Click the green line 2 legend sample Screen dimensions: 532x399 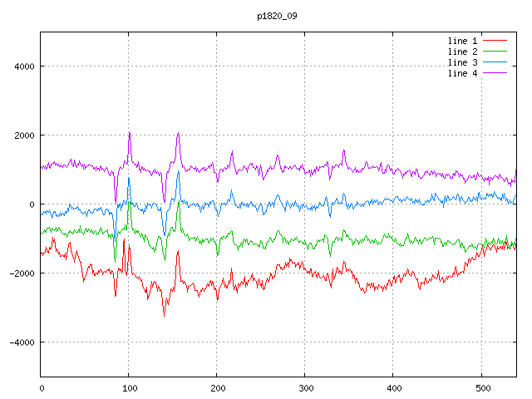[x=495, y=52]
